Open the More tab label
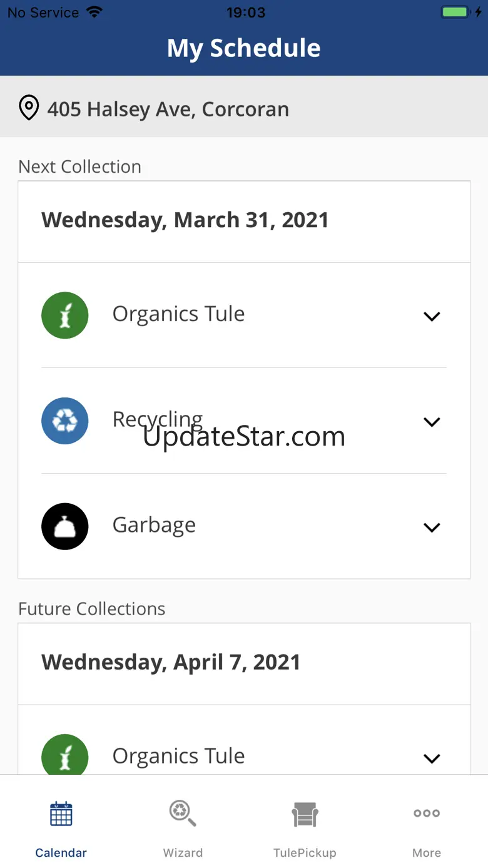488x868 pixels. pyautogui.click(x=427, y=853)
